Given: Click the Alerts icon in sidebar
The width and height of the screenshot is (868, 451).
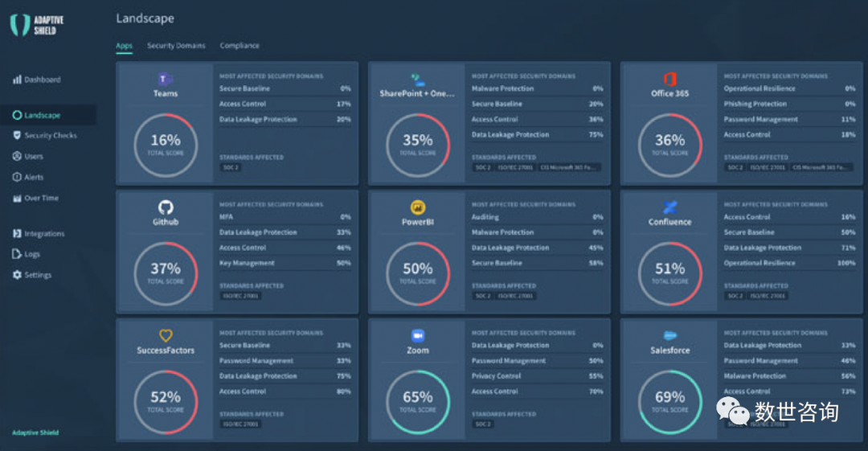Looking at the screenshot, I should pyautogui.click(x=17, y=177).
